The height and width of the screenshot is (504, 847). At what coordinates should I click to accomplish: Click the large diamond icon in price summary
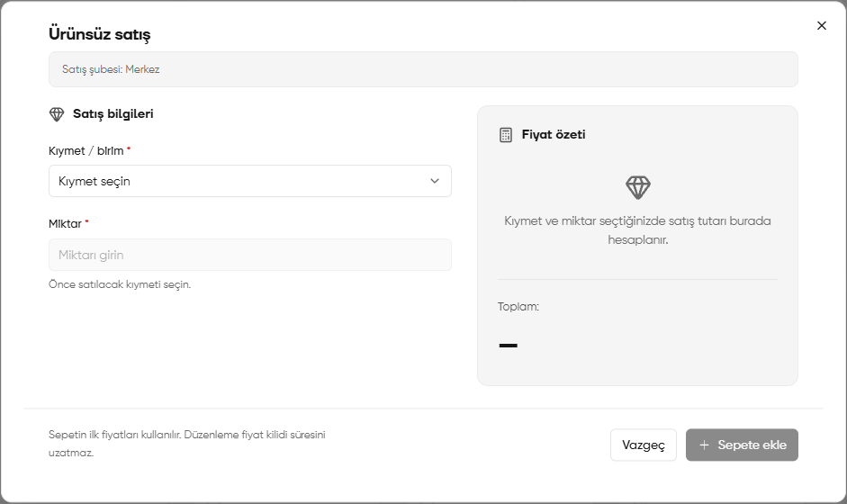coord(638,187)
